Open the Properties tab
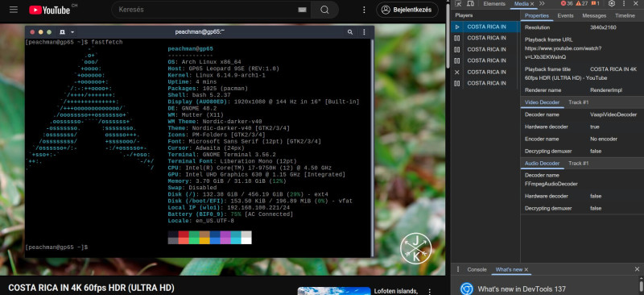This screenshot has width=644, height=295. 536,15
